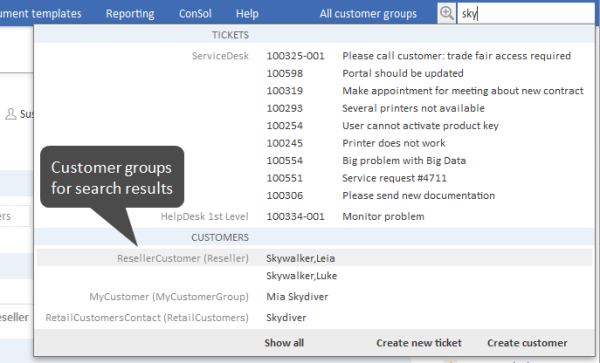Select customer Skywalker,Luke
This screenshot has width=600, height=363.
[302, 276]
